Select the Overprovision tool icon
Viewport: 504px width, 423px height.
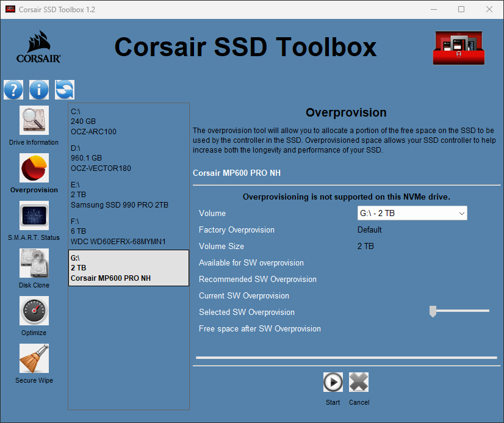(x=34, y=168)
